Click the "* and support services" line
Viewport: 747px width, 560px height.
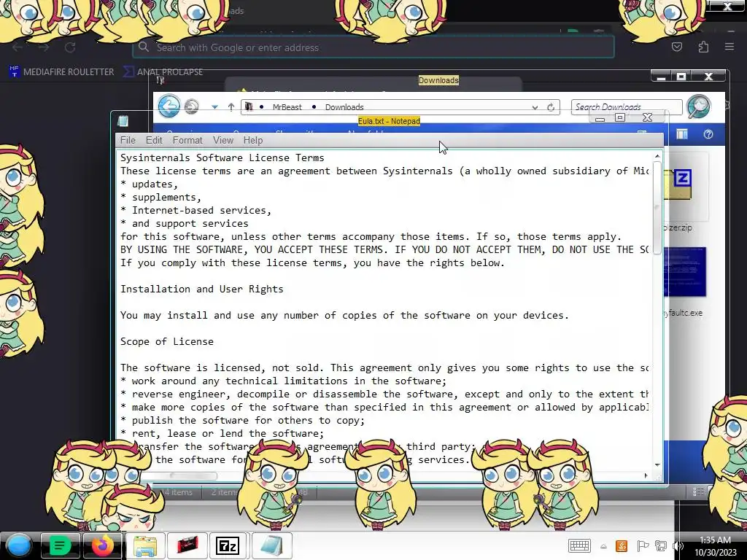click(x=185, y=223)
